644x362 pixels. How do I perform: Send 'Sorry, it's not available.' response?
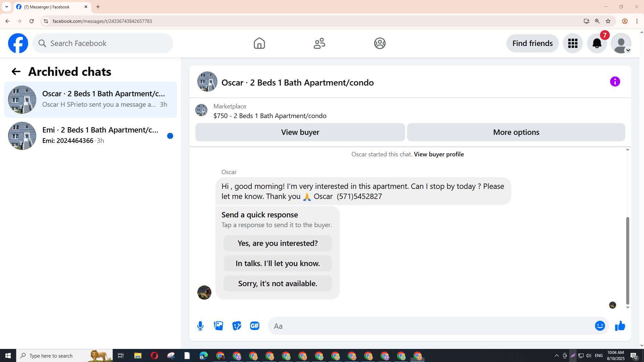(278, 283)
